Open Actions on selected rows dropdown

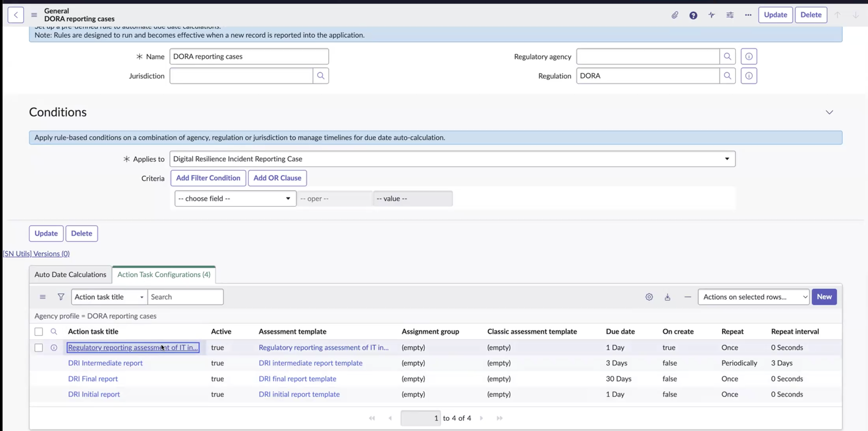click(754, 297)
